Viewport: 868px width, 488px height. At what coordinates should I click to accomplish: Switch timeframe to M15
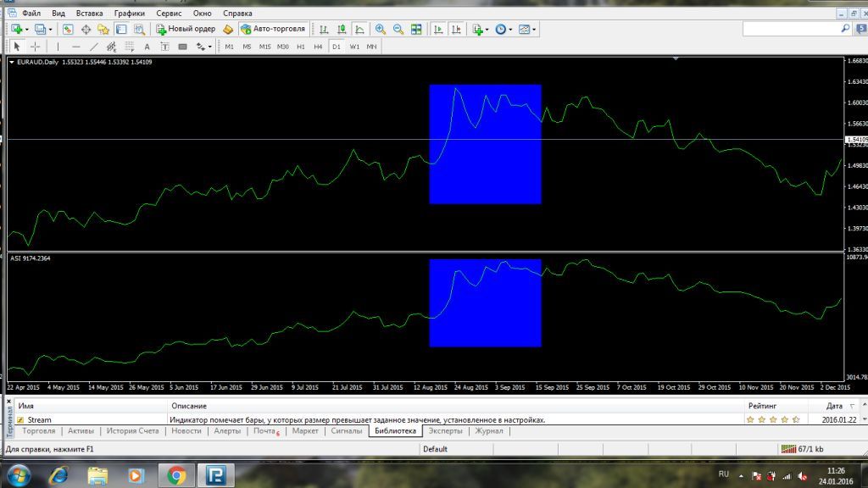[x=264, y=47]
